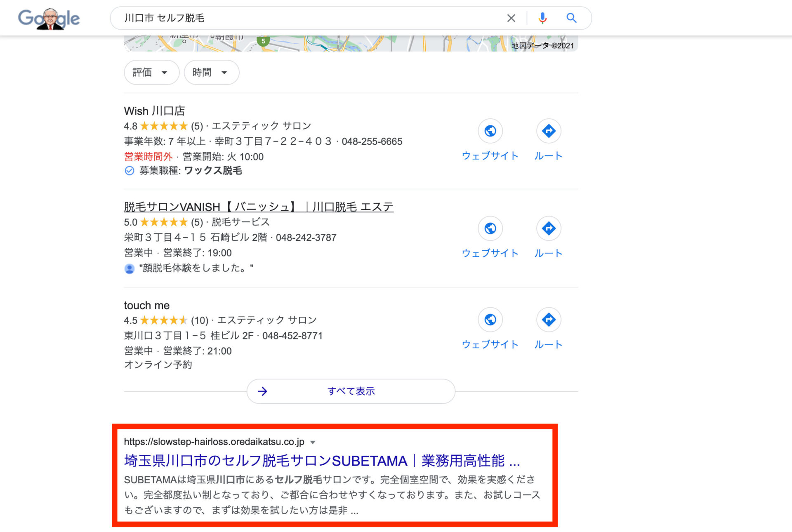Click the ウェブサイト label for Wish 川口店
This screenshot has height=532, width=792.
click(x=490, y=156)
